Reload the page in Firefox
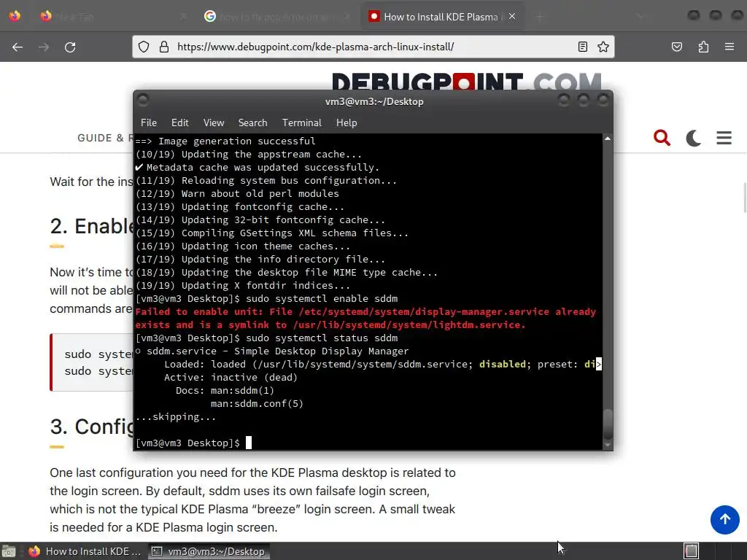The height and width of the screenshot is (560, 747). click(x=70, y=47)
